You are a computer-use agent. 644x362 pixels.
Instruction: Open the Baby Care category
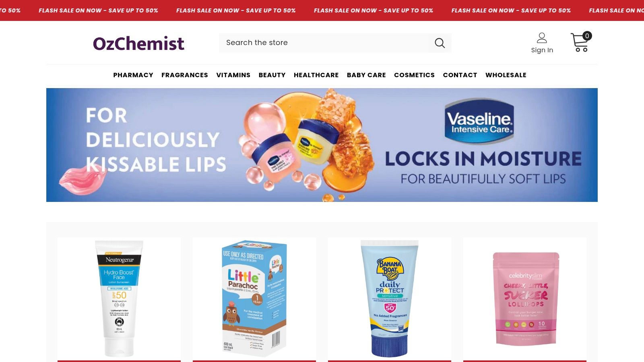point(366,75)
